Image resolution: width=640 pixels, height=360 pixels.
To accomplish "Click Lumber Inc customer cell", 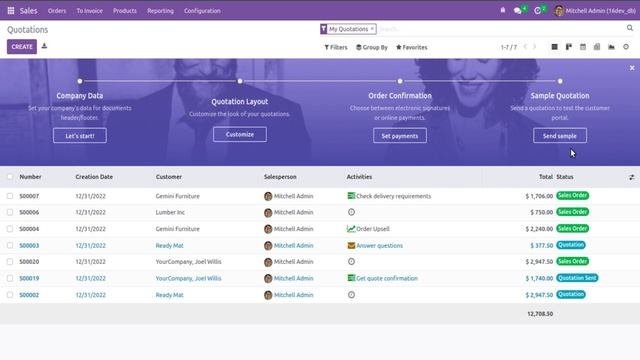I will click(x=170, y=212).
